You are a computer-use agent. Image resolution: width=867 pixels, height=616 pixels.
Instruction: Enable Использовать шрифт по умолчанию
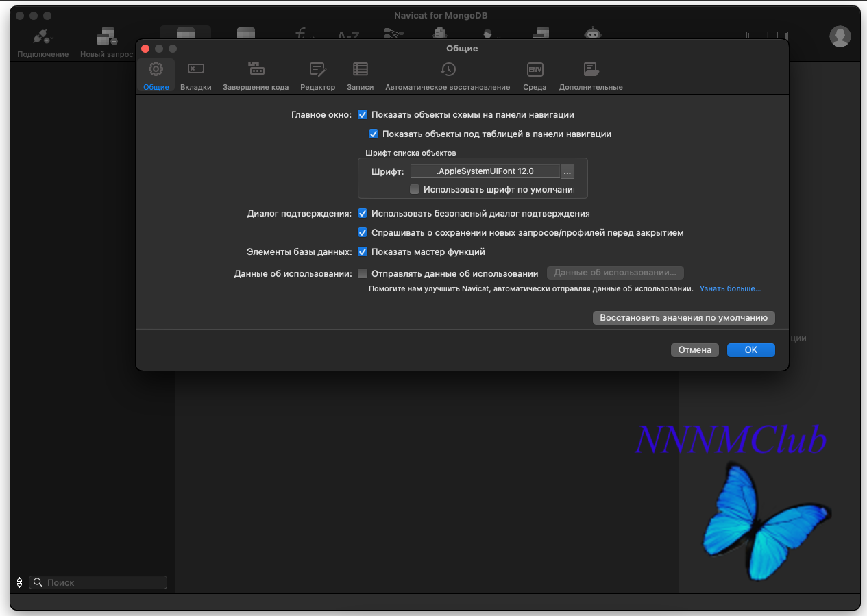415,189
